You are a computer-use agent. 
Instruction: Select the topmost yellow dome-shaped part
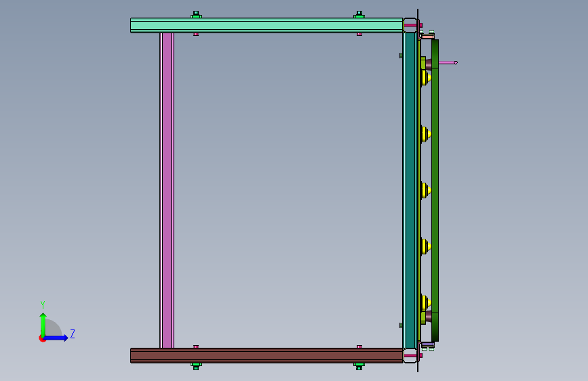[426, 78]
